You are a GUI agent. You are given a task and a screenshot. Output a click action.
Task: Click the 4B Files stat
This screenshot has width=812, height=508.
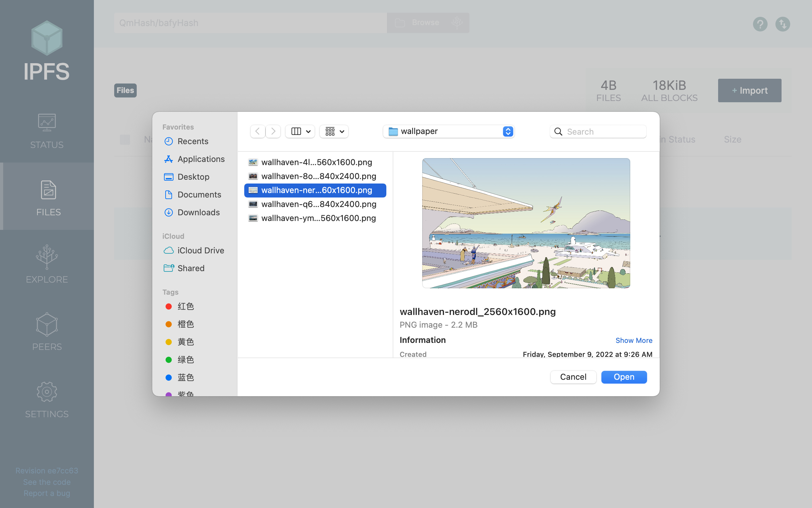(608, 90)
